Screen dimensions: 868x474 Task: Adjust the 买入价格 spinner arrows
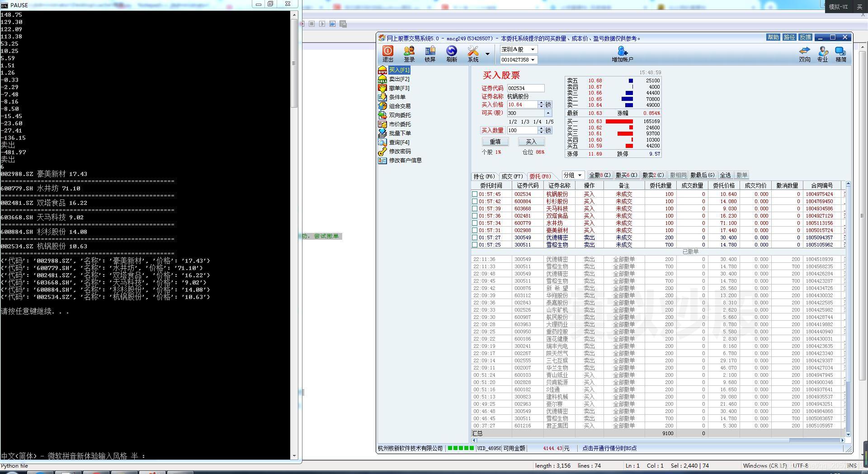[x=541, y=104]
